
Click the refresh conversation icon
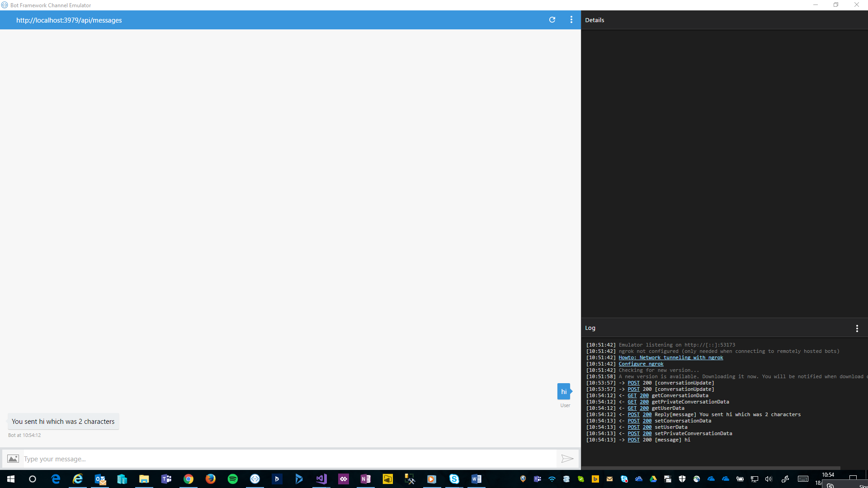pyautogui.click(x=552, y=20)
